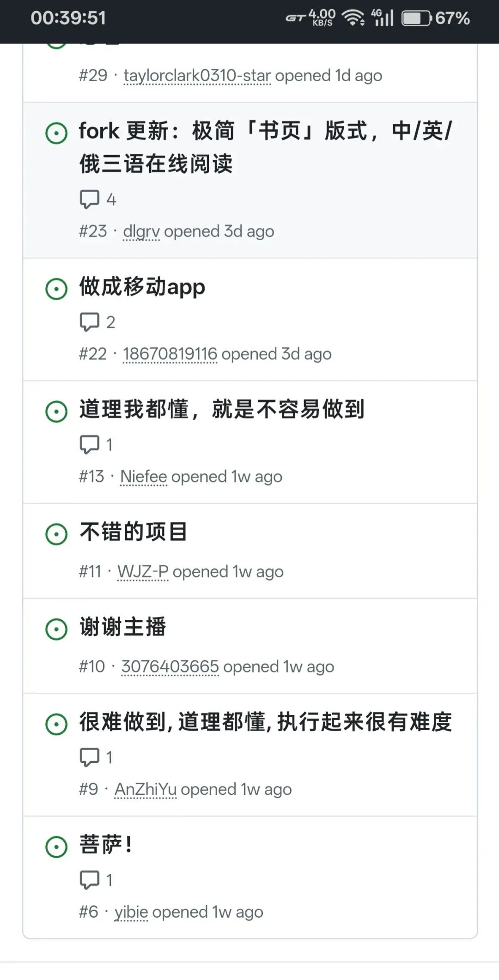Open the 不错的项目 issue
Image resolution: width=499 pixels, height=980 pixels.
pyautogui.click(x=134, y=532)
